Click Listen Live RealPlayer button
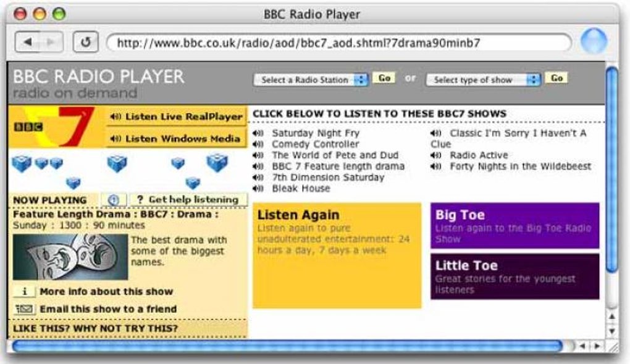630x364 pixels. pyautogui.click(x=177, y=117)
